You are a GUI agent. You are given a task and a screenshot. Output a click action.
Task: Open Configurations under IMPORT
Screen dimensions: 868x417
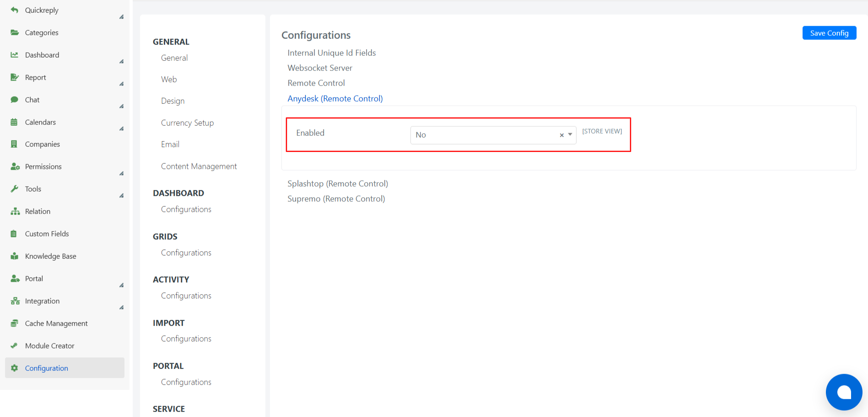[186, 339]
